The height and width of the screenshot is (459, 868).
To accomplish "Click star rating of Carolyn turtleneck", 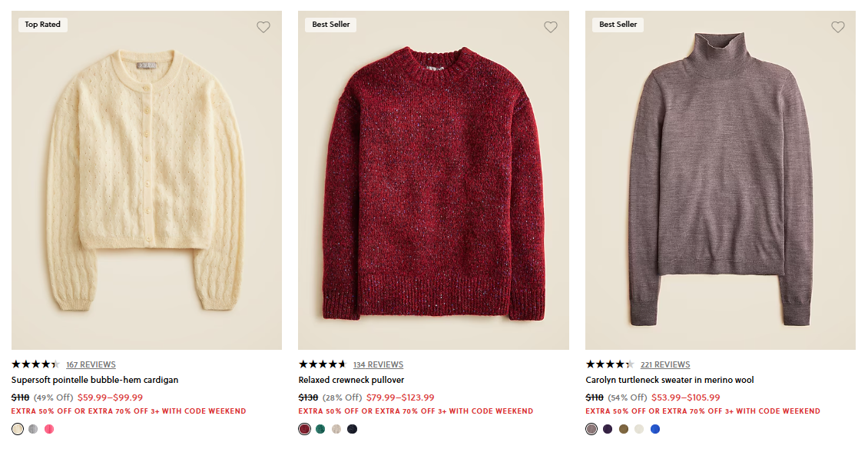I will [x=610, y=364].
